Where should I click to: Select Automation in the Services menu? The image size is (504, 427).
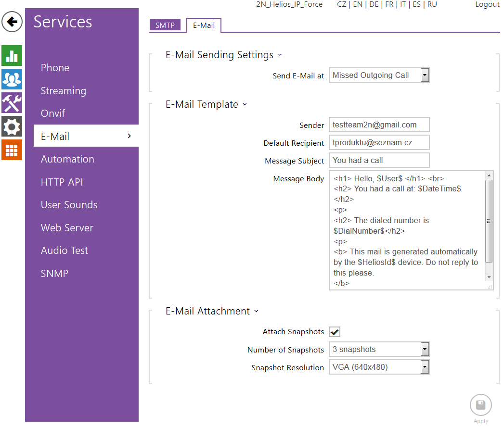tap(67, 159)
